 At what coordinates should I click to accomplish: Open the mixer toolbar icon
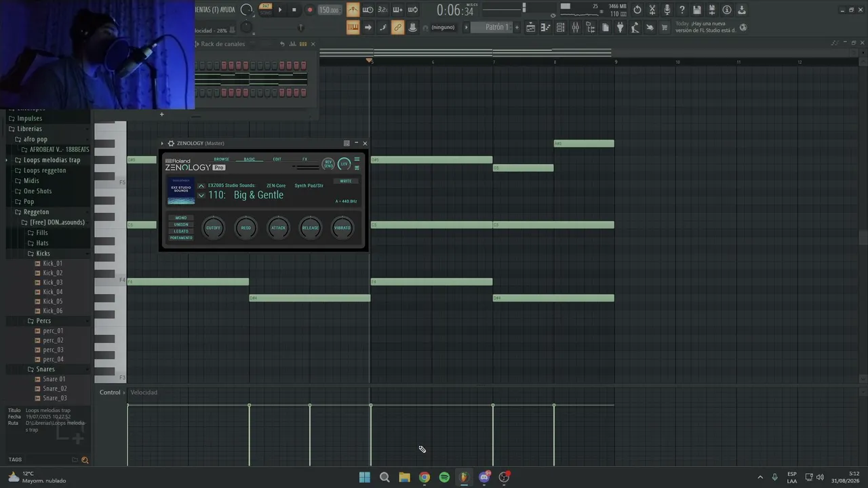[576, 27]
